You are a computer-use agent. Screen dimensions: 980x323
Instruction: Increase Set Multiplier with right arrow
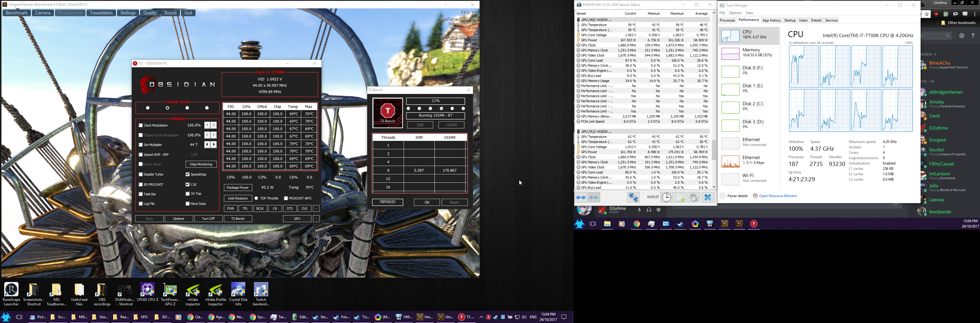pos(214,145)
